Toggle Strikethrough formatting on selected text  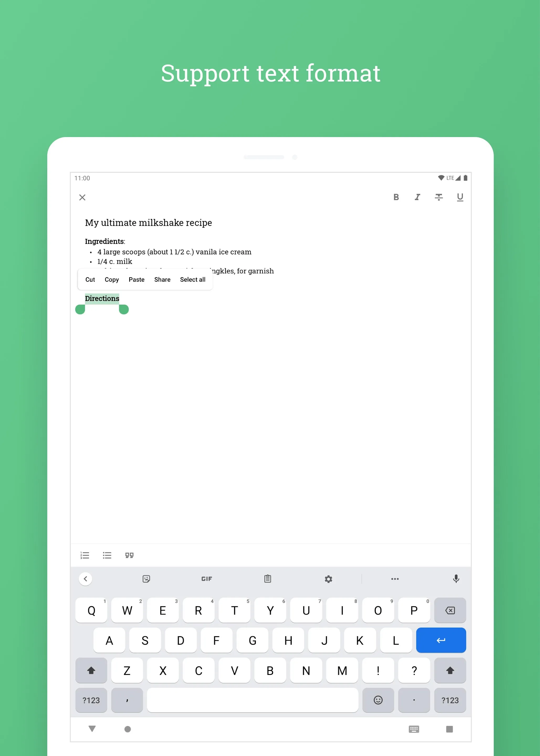tap(439, 197)
